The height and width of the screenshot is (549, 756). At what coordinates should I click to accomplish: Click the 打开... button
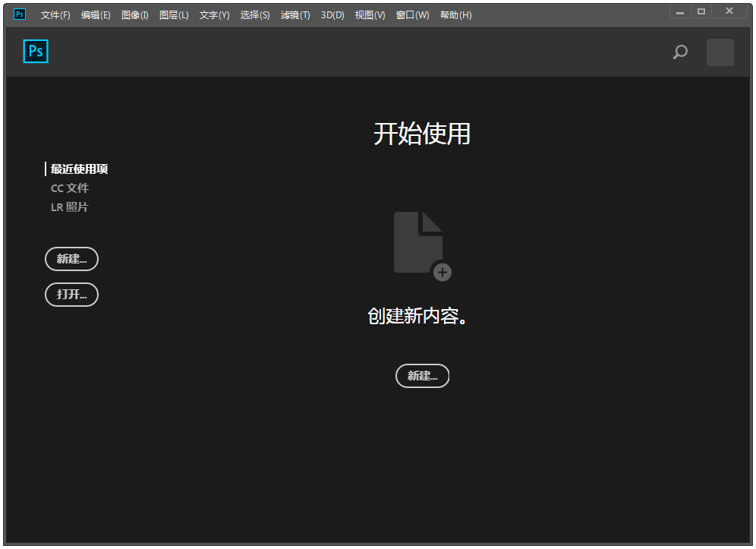pyautogui.click(x=72, y=295)
